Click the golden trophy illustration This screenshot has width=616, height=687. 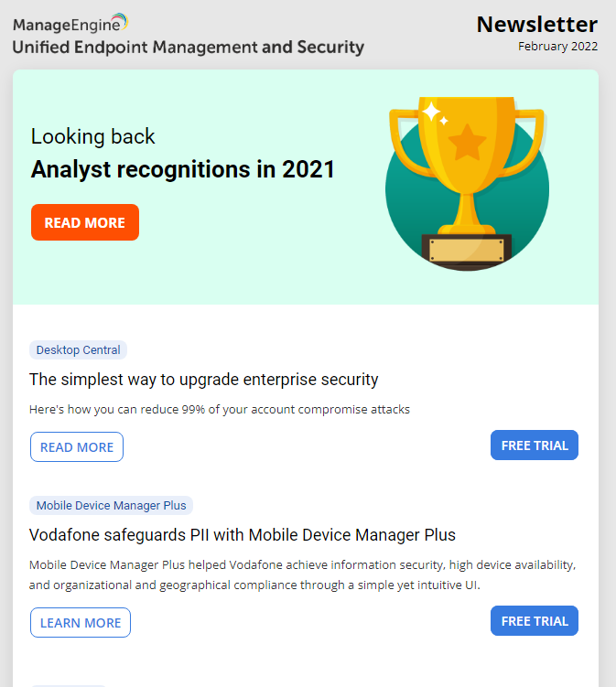[467, 183]
